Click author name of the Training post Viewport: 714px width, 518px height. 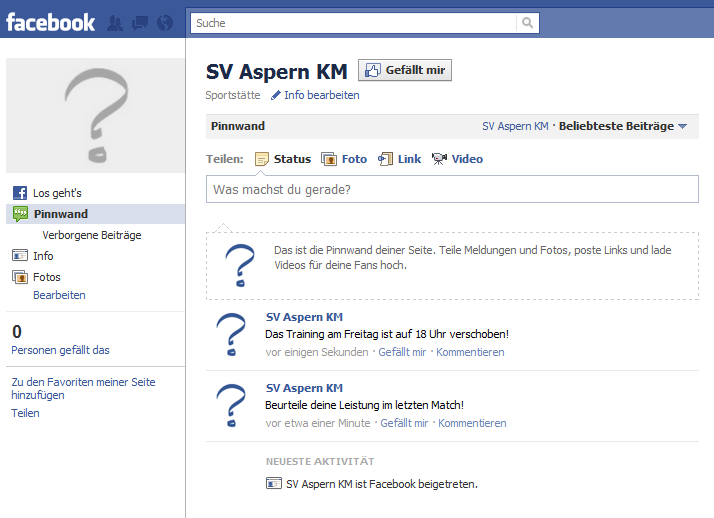click(x=304, y=317)
